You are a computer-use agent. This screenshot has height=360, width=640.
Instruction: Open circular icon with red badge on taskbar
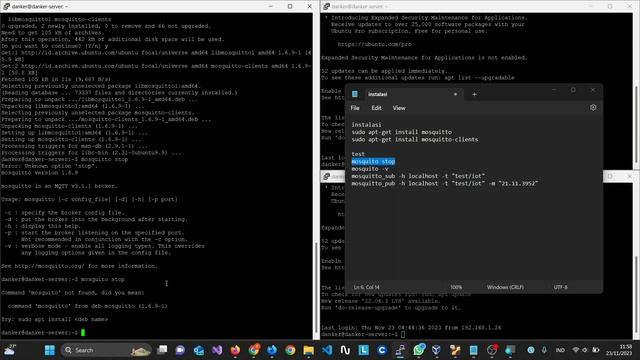point(492,350)
